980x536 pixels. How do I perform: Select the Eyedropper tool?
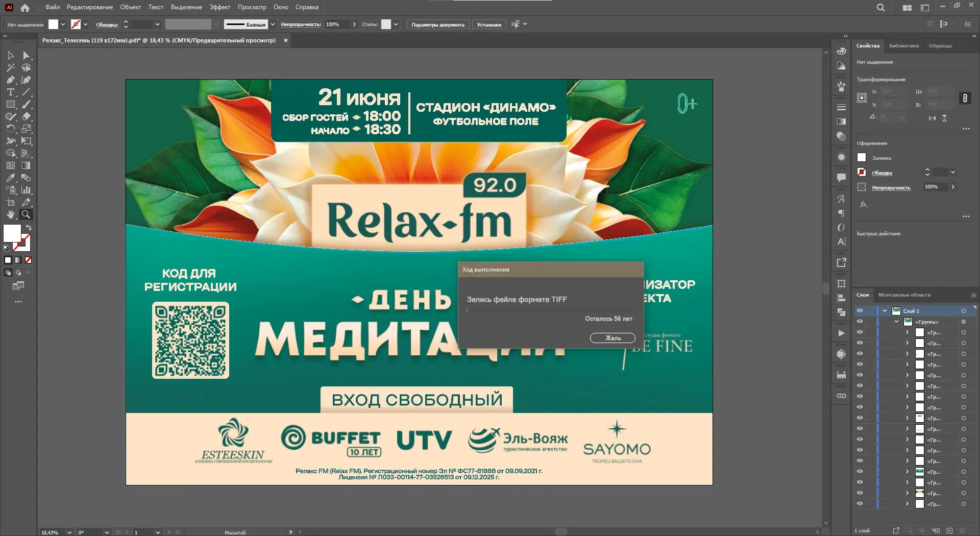tap(10, 178)
